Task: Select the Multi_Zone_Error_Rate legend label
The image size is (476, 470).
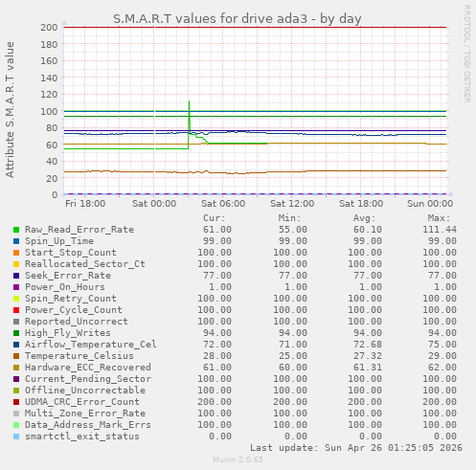Action: (x=85, y=414)
